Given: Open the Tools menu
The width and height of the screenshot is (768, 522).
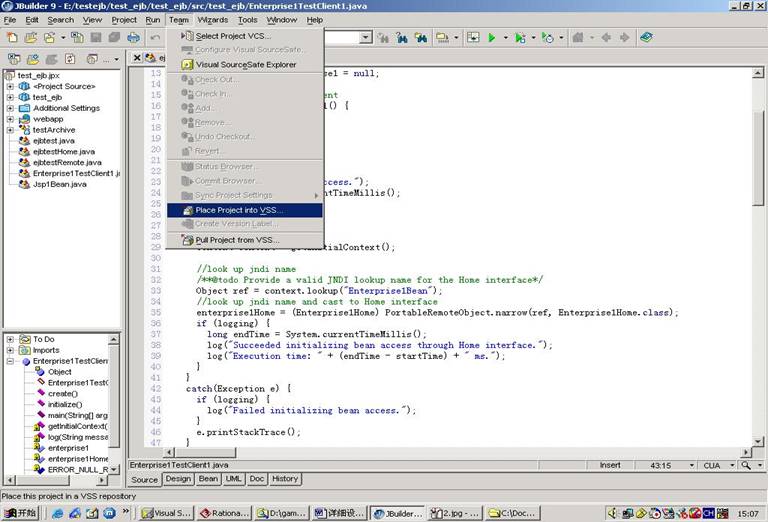Looking at the screenshot, I should (247, 20).
